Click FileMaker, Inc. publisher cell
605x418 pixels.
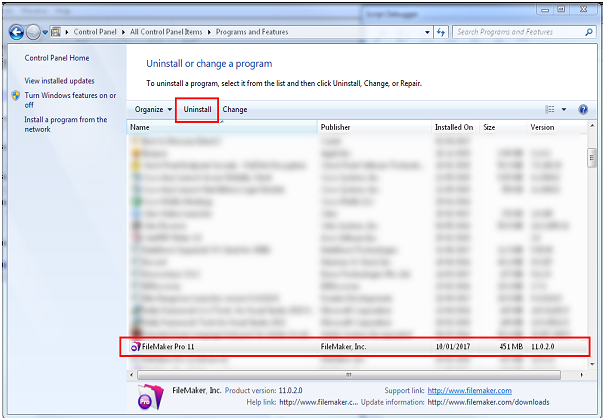point(343,347)
